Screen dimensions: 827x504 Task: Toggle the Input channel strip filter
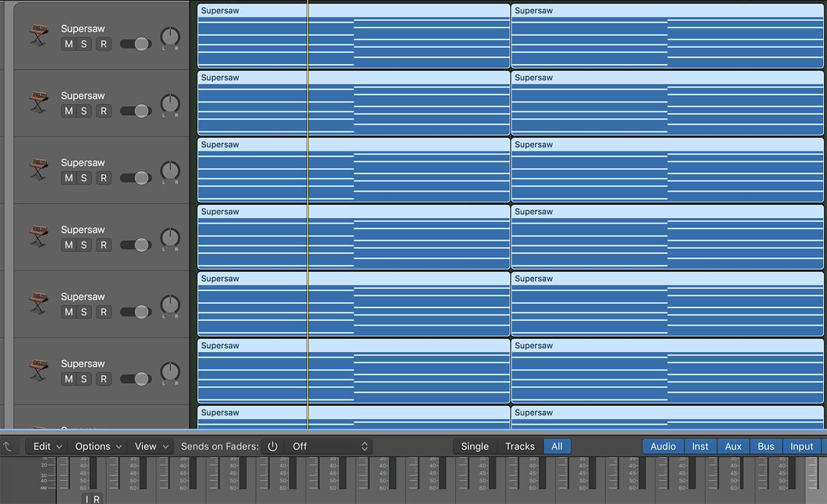point(802,446)
